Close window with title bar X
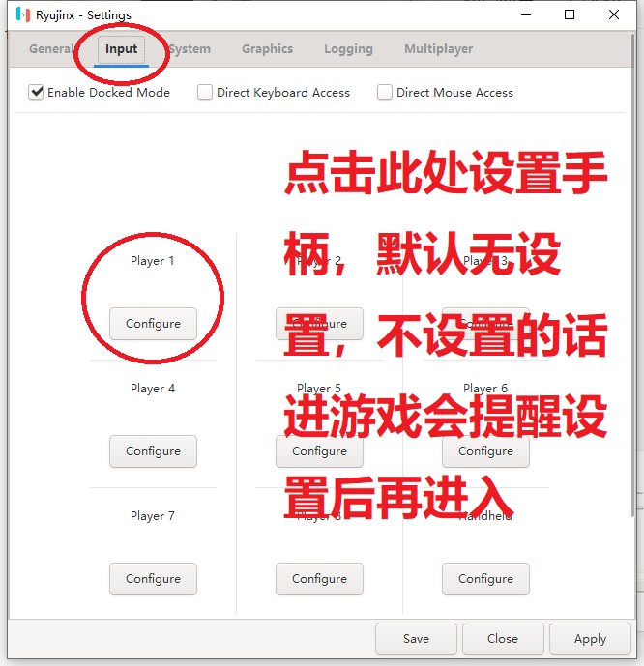This screenshot has width=644, height=666. coord(613,14)
